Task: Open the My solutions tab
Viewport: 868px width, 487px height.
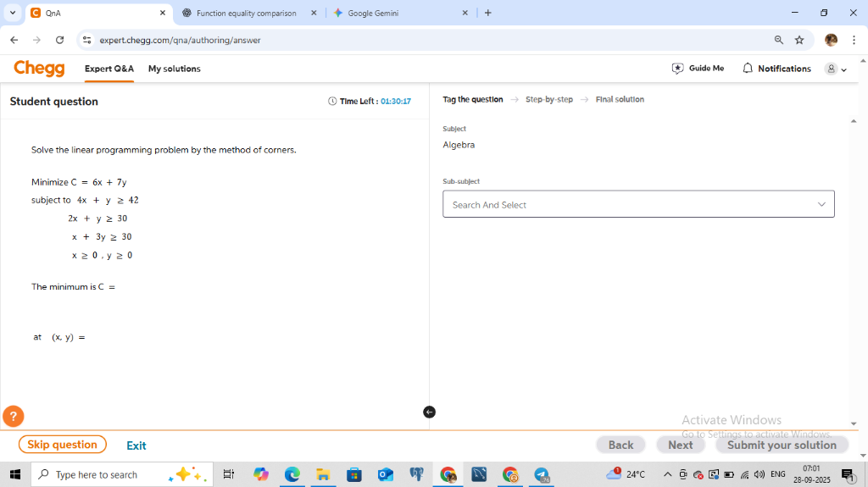Action: point(175,69)
